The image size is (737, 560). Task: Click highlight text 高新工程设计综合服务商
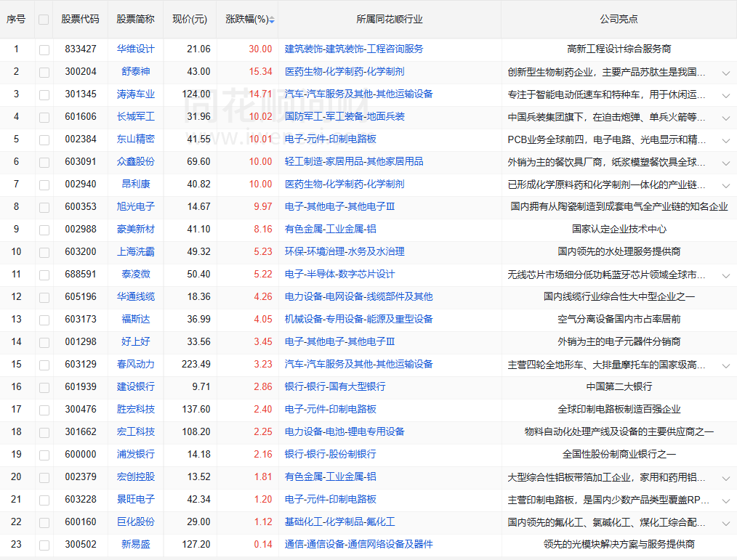click(619, 49)
